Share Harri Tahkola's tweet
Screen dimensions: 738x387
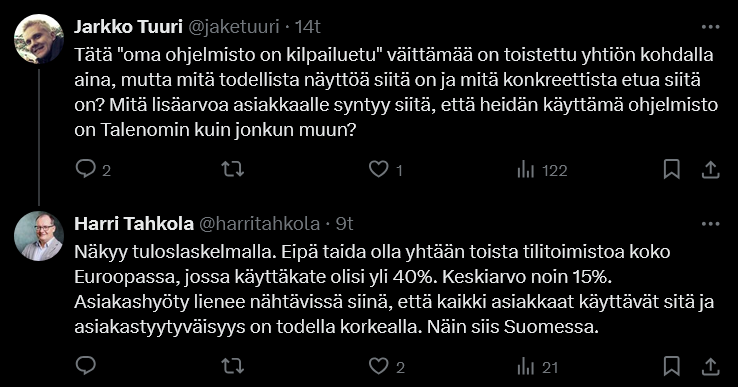(x=711, y=366)
